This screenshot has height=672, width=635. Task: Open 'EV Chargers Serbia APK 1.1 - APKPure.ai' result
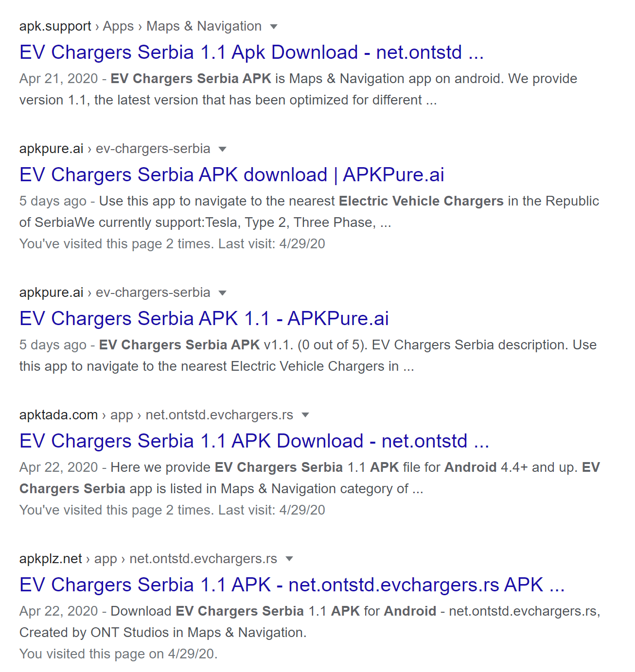coord(204,319)
